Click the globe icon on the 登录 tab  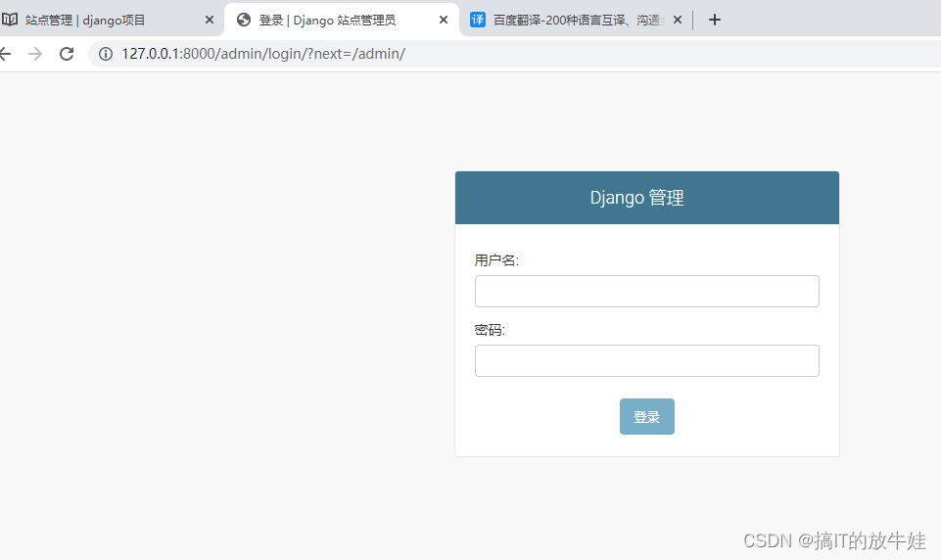(244, 20)
